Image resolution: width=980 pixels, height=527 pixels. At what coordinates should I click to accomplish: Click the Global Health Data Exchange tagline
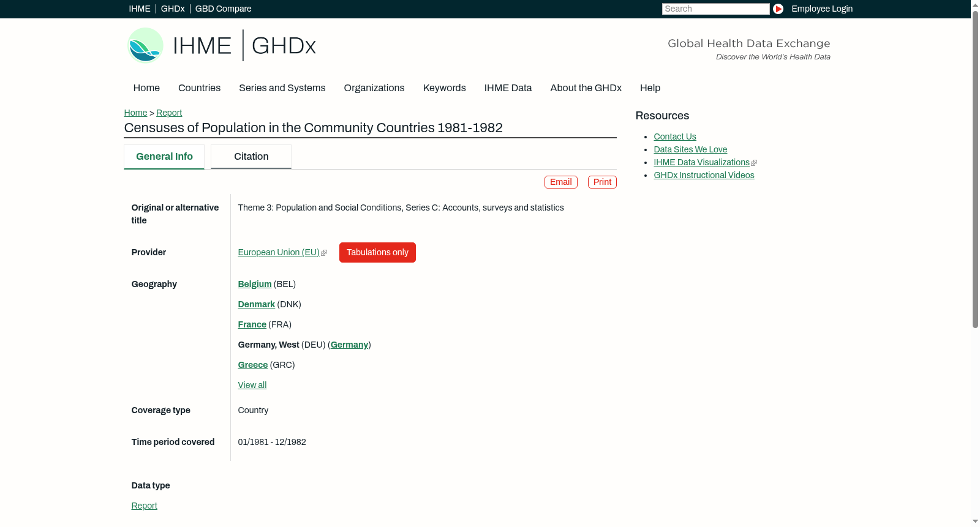749,43
